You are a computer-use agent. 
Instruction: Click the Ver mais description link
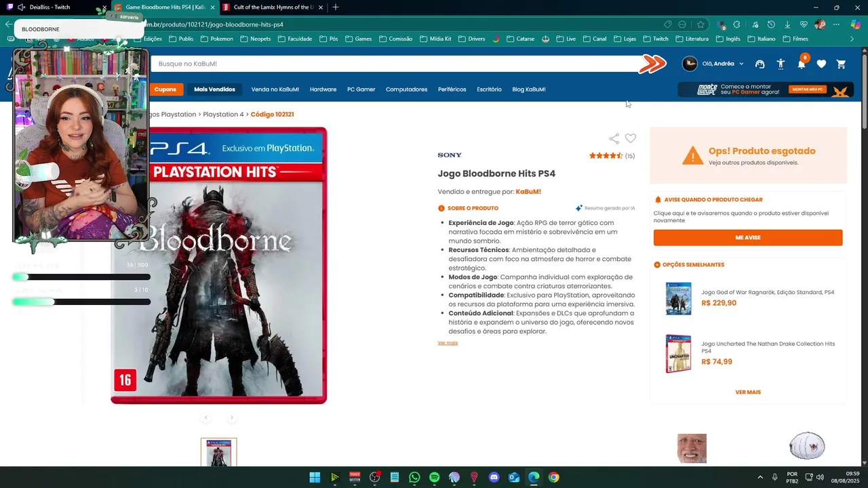tap(448, 343)
